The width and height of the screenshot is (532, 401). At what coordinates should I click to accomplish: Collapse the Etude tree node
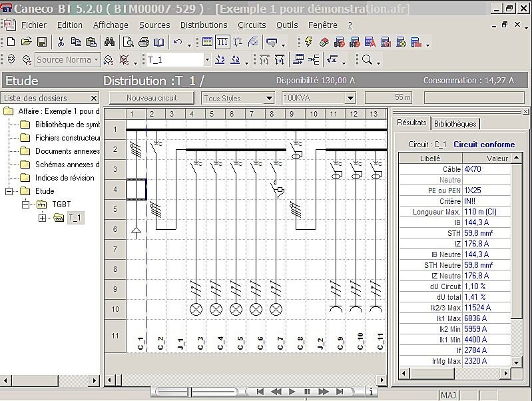tap(9, 191)
